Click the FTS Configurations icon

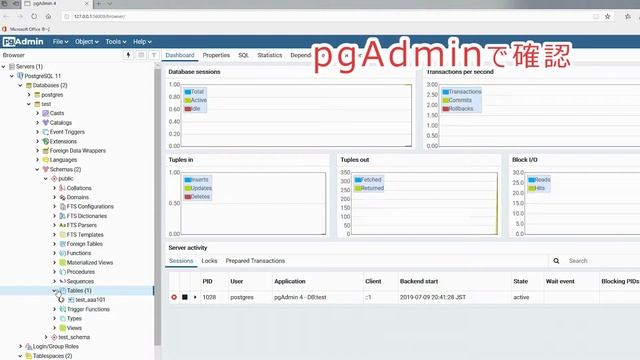(x=62, y=207)
